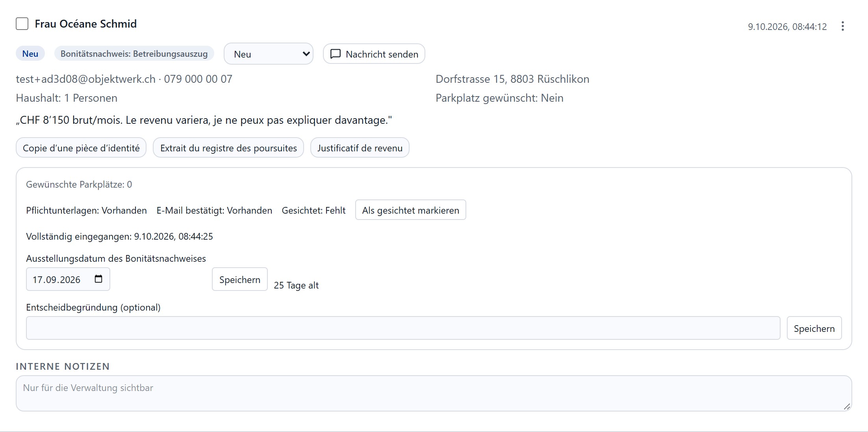Click the address Dorfstrasse 15, 8803 Rüschlikon
The image size is (868, 432).
[512, 79]
